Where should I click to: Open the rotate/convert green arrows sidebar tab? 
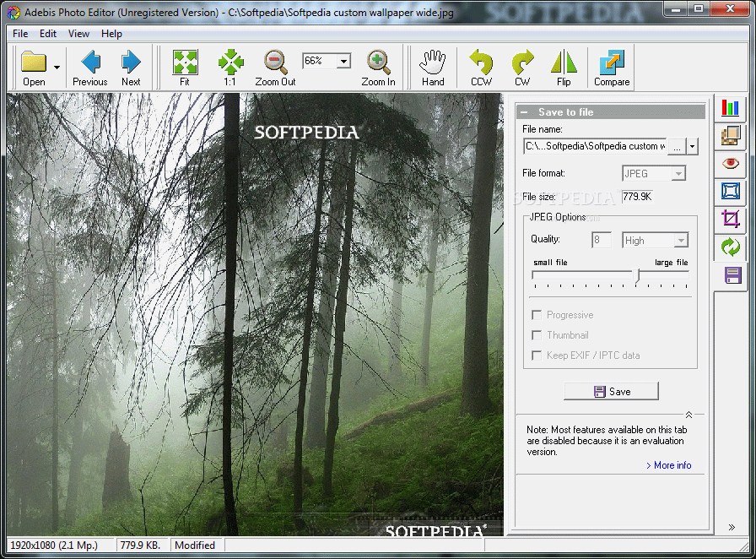point(730,247)
